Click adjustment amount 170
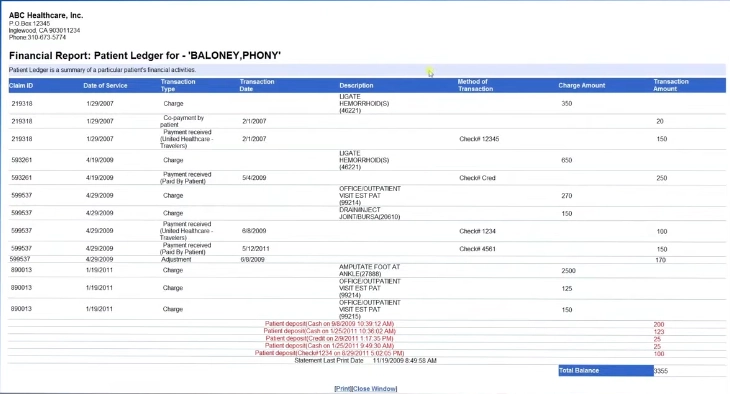This screenshot has height=394, width=730. pos(661,260)
